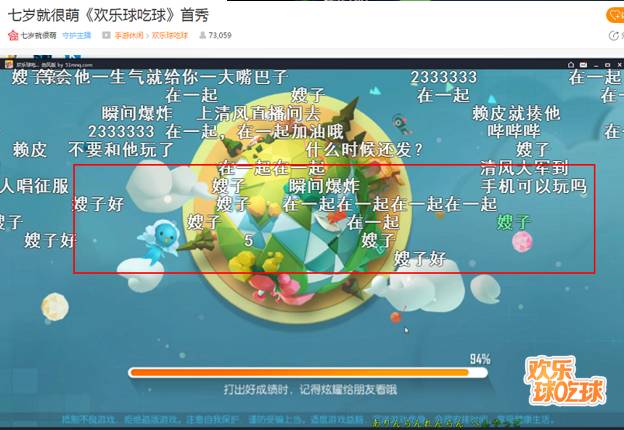Click the danmaku comment 手机可以玩吗

(533, 186)
